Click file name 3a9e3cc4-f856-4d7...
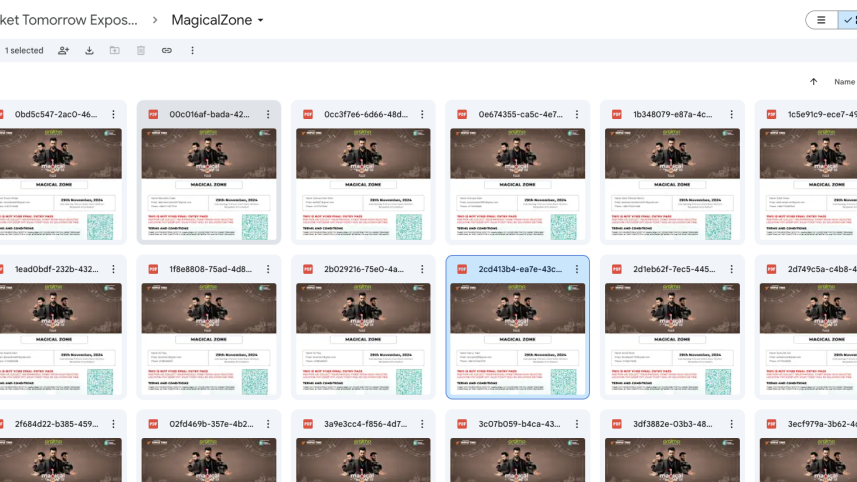This screenshot has height=482, width=857. [366, 424]
